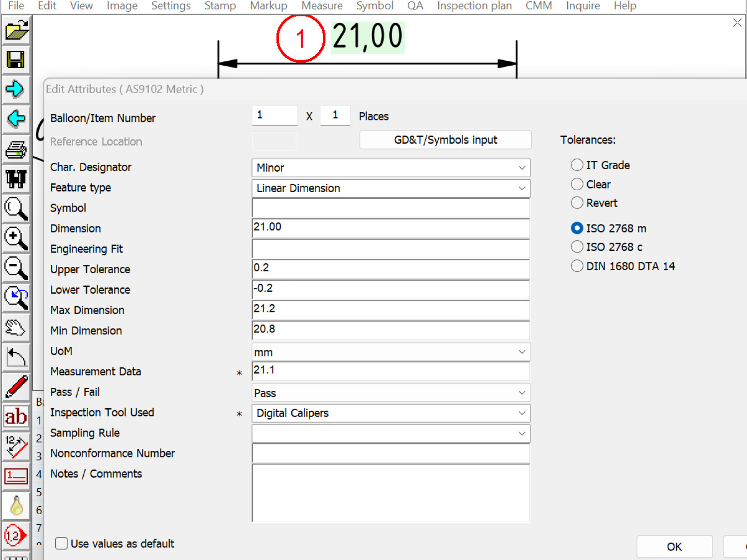Open the Inspection plan menu

[474, 5]
